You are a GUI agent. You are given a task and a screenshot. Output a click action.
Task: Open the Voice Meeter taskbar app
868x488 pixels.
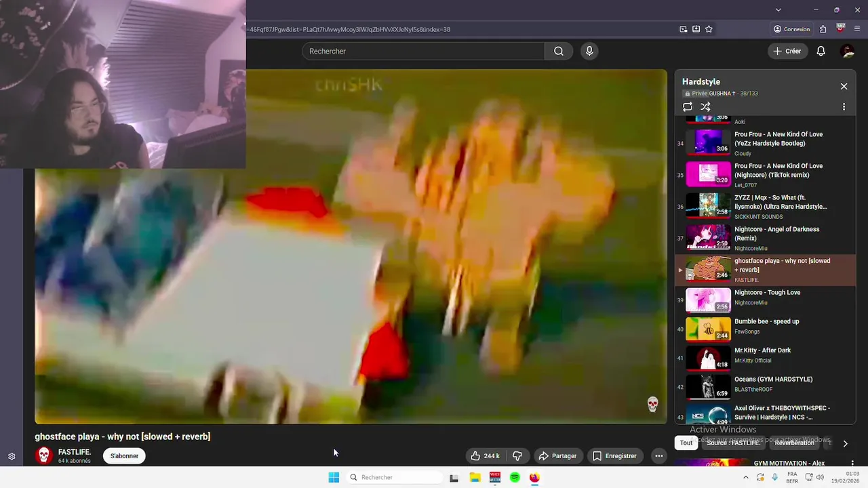(x=495, y=477)
